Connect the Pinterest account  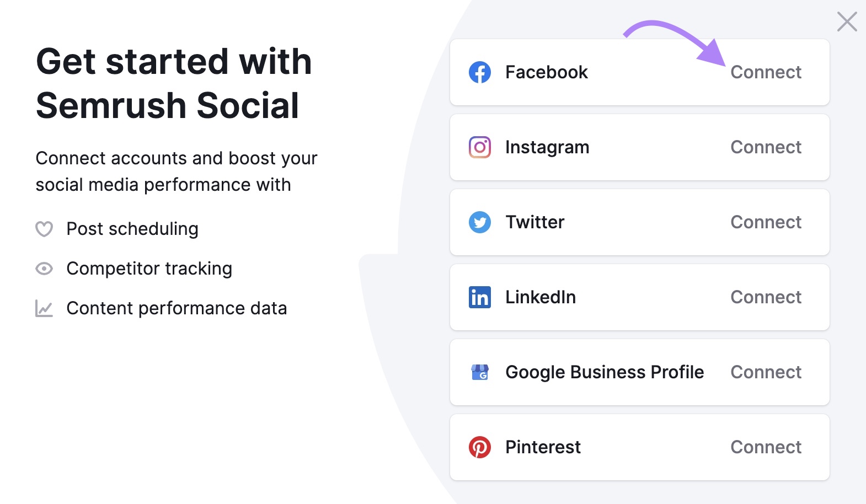[766, 447]
